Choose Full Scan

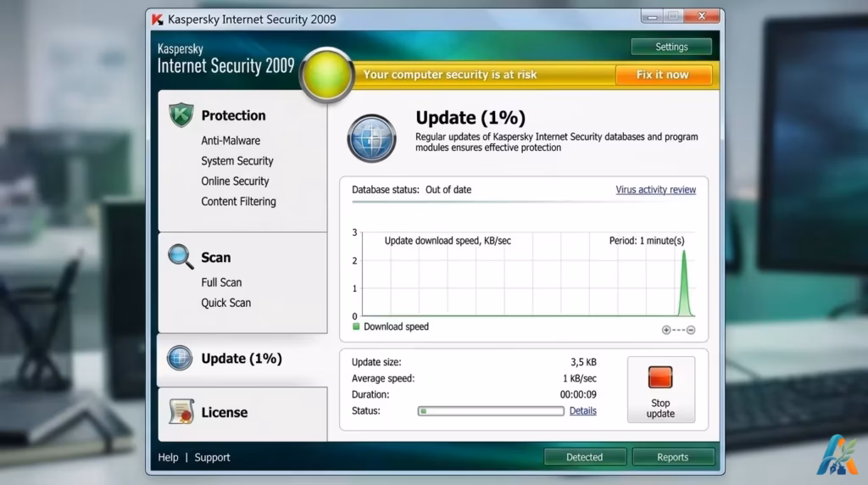(x=221, y=282)
